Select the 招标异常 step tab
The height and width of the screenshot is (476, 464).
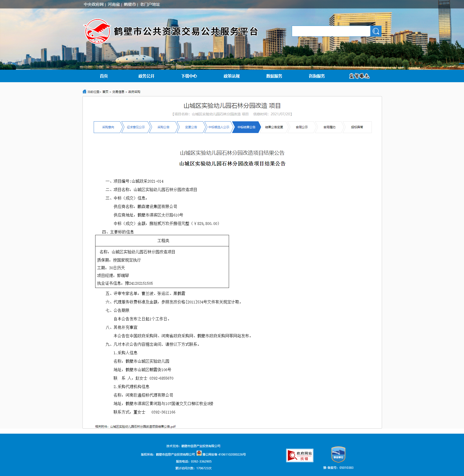[x=357, y=127]
